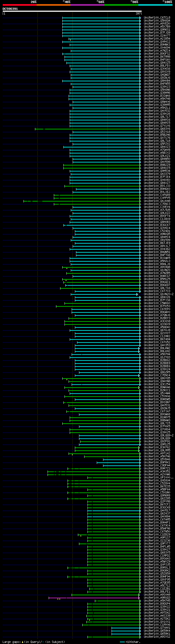Select hit UniRef100_Q39023

(157, 87)
